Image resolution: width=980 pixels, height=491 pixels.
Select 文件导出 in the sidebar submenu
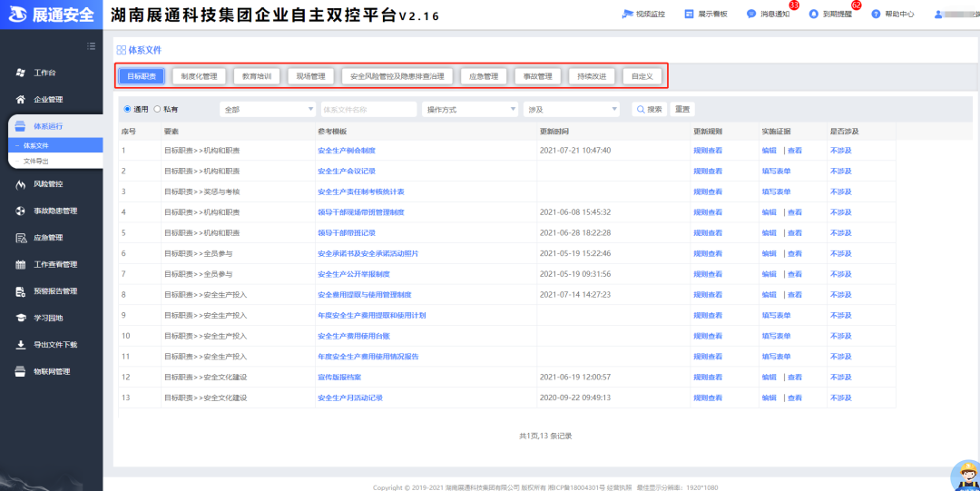[36, 161]
